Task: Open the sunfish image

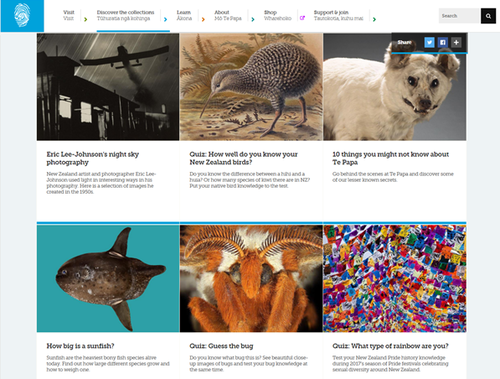Action: tap(108, 279)
